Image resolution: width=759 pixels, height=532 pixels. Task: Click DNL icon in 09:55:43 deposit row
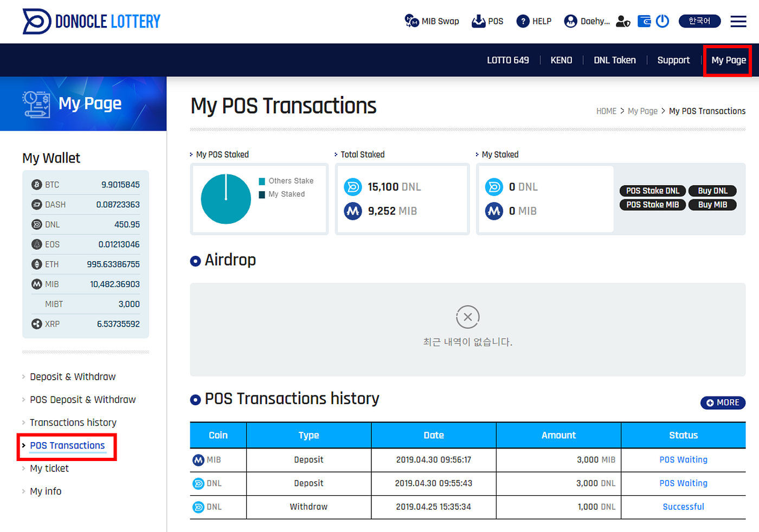tap(198, 483)
